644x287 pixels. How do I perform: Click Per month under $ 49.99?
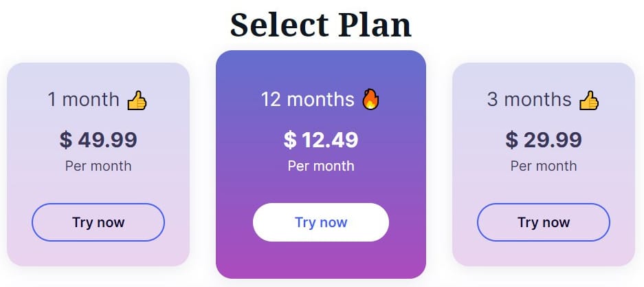coord(98,166)
